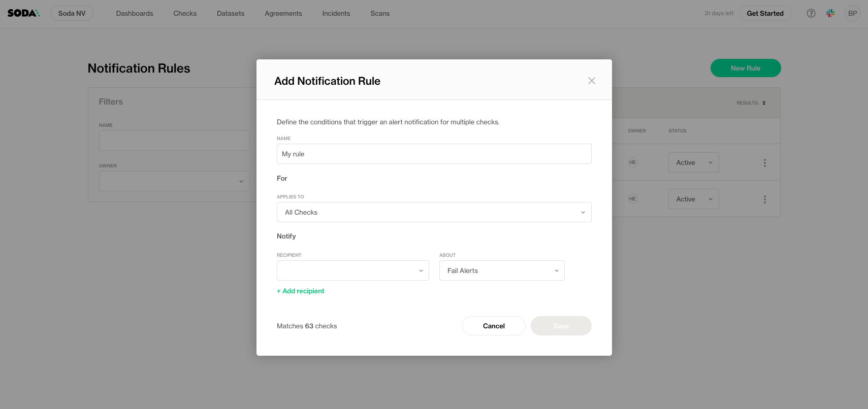Open the BP user avatar menu
This screenshot has height=409, width=868.
tap(852, 13)
